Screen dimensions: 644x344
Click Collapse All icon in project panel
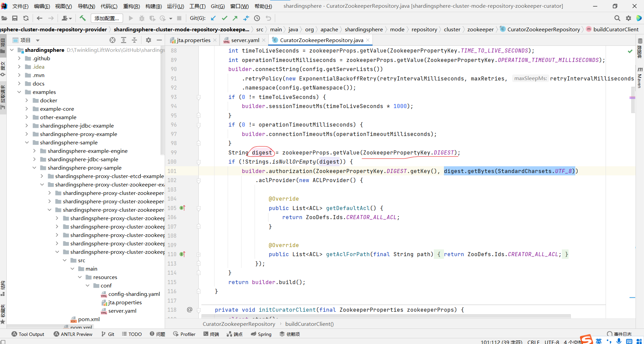[134, 40]
